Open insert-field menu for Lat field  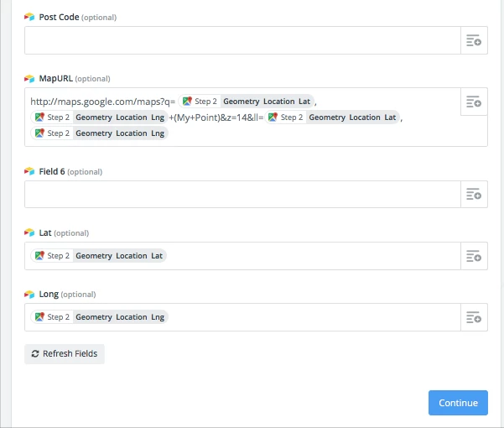coord(474,256)
